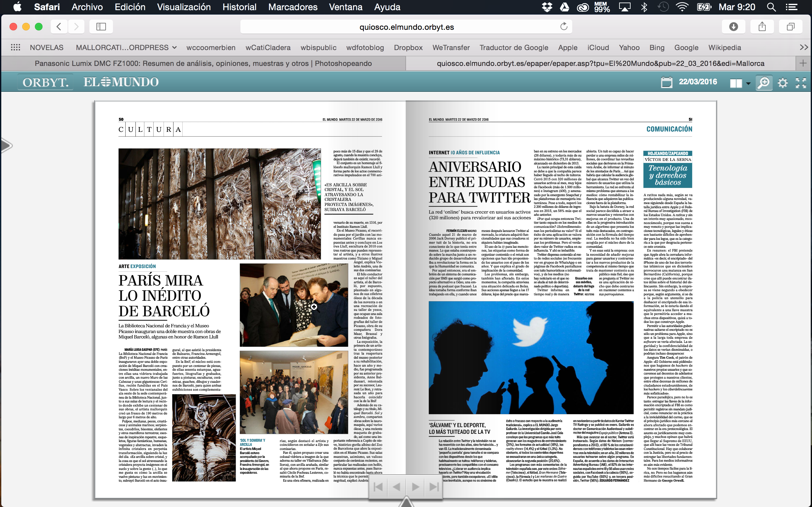Enter fullscreen view with expand arrows icon
The height and width of the screenshot is (507, 812).
coord(801,83)
